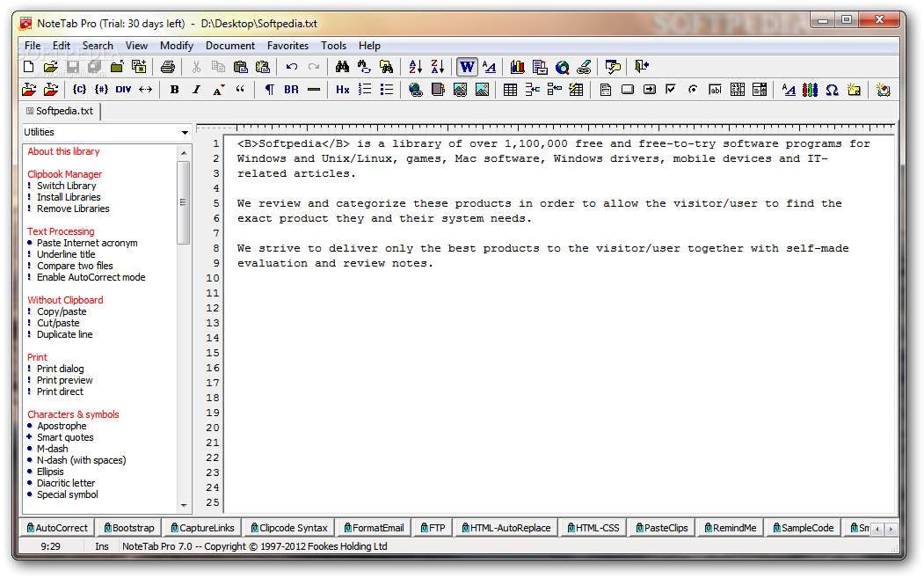This screenshot has height=578, width=924.
Task: Run Paste Internet acronym clip
Action: click(x=87, y=243)
